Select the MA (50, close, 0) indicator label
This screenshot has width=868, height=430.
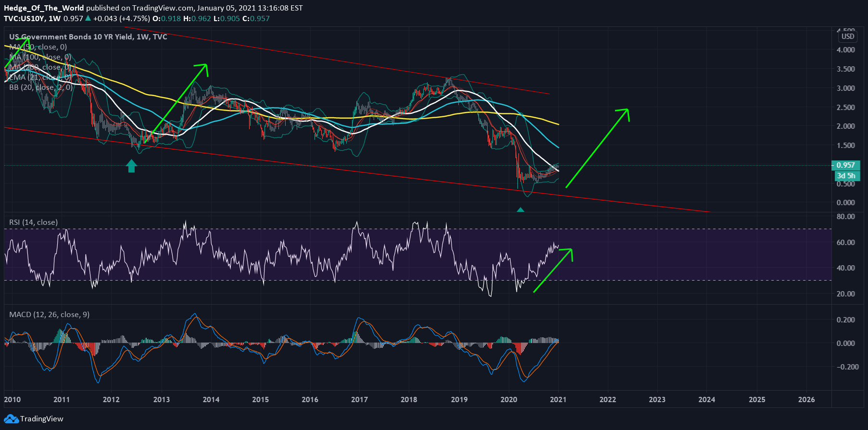[38, 47]
